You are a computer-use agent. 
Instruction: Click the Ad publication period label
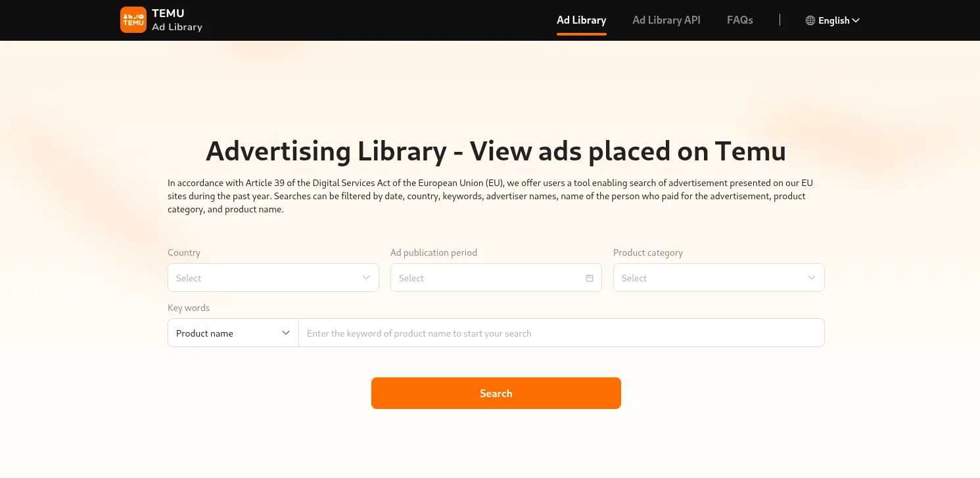[x=434, y=252]
